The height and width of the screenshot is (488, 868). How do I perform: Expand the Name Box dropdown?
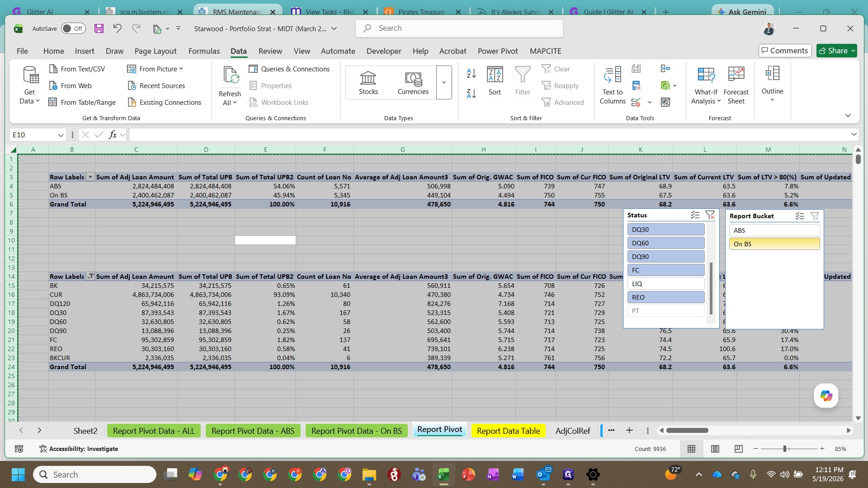click(x=61, y=135)
